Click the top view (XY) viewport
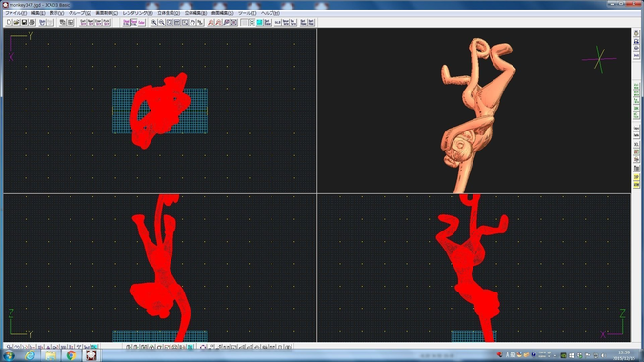Image resolution: width=644 pixels, height=362 pixels. pos(160,111)
